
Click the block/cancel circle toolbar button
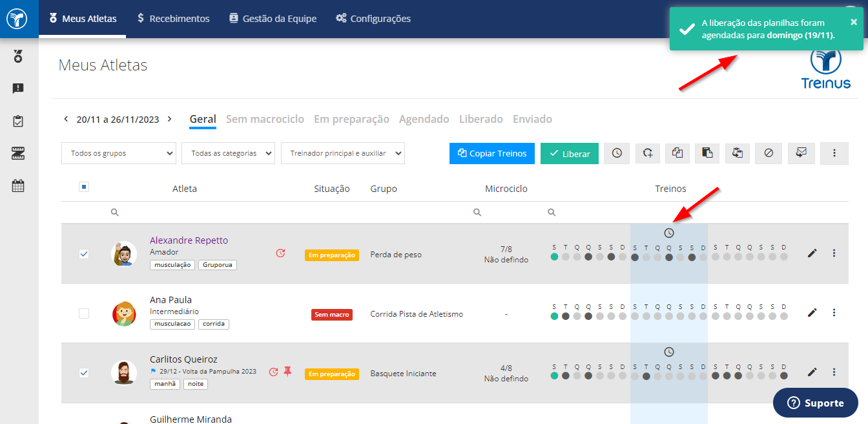[769, 153]
